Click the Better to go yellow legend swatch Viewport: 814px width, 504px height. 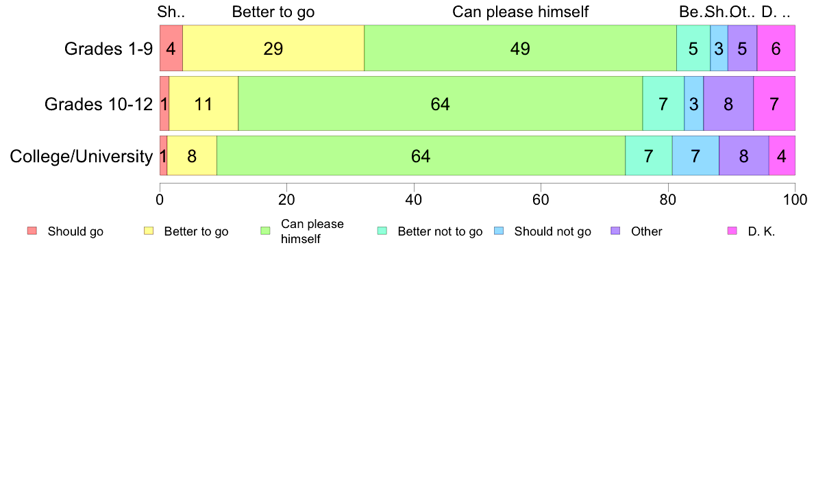[149, 231]
